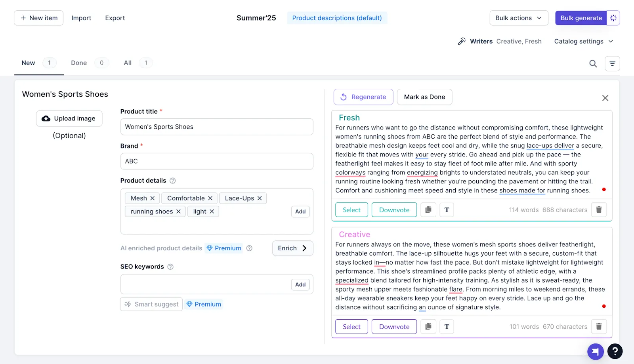This screenshot has width=634, height=364.
Task: Open text formatting for the Fresh description
Action: (447, 210)
